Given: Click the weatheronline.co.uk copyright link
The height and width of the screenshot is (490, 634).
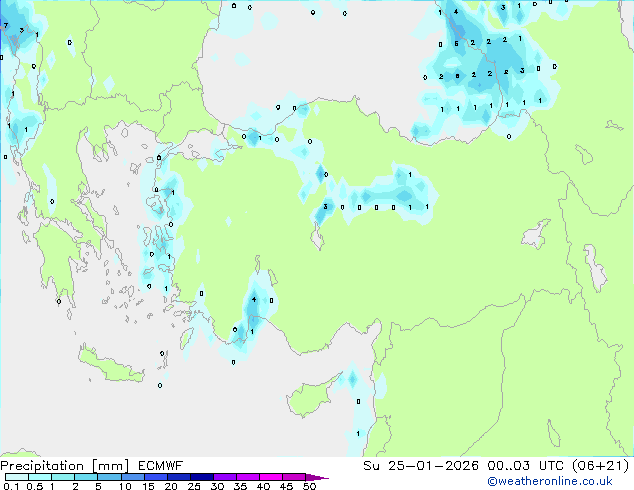Looking at the screenshot, I should click(550, 481).
